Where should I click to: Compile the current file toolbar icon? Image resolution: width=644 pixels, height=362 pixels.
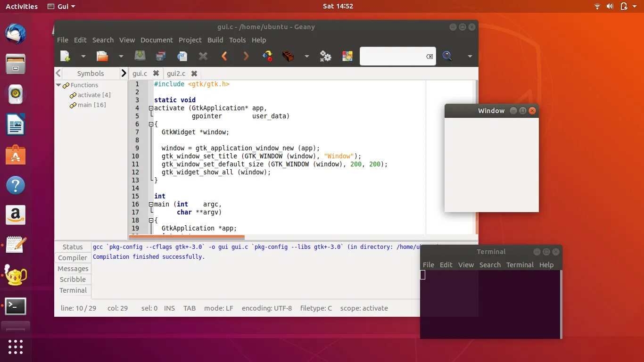[267, 56]
